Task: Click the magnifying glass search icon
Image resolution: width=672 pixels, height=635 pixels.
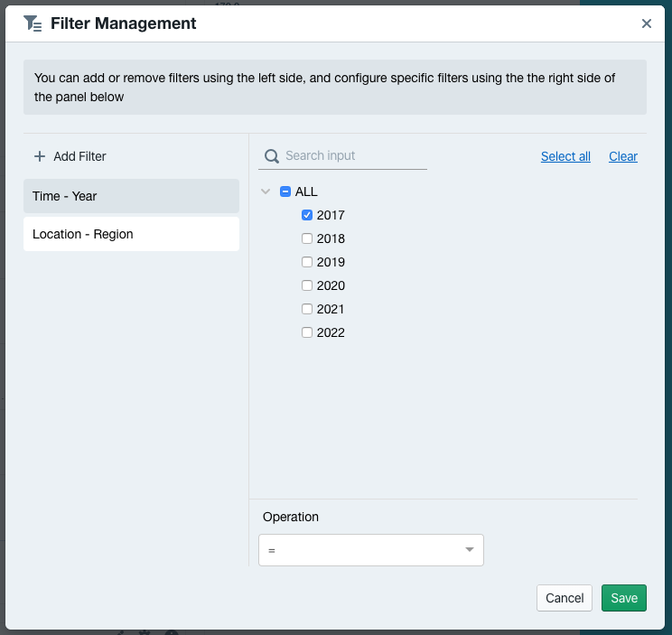Action: 271,156
